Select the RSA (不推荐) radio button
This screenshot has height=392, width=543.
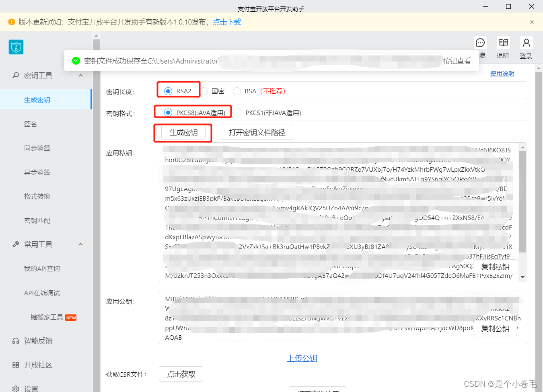pos(237,91)
